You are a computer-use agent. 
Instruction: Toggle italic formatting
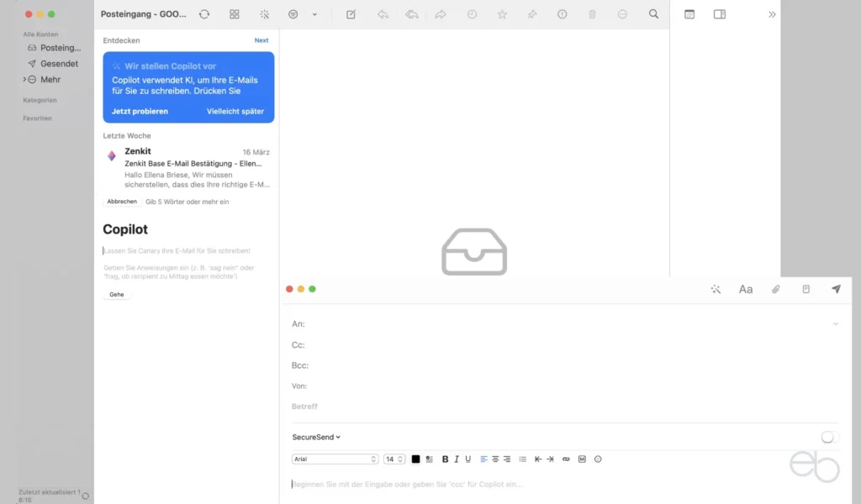pyautogui.click(x=457, y=459)
